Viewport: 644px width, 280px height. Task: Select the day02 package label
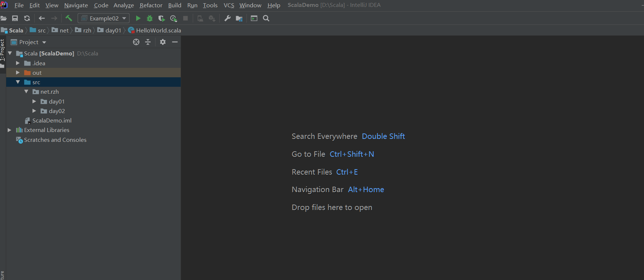coord(57,111)
